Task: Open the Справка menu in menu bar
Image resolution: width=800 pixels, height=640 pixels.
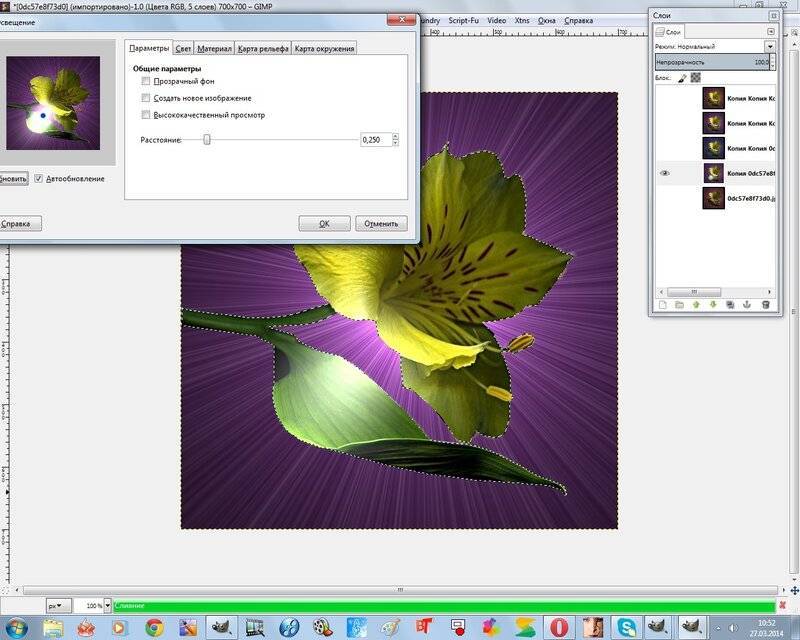Action: click(x=579, y=20)
